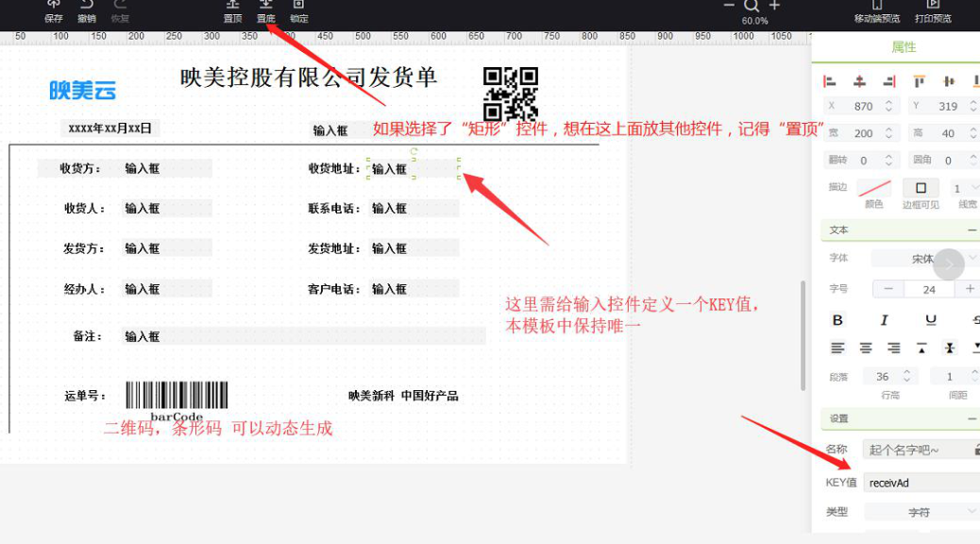This screenshot has height=544, width=980.
Task: Click the 描边 stroke color swatch
Action: tap(874, 188)
